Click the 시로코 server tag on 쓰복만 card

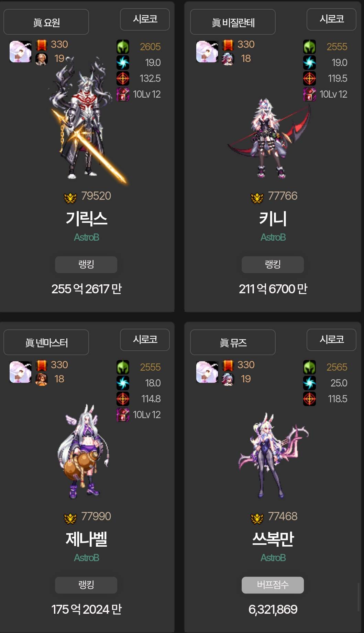331,340
